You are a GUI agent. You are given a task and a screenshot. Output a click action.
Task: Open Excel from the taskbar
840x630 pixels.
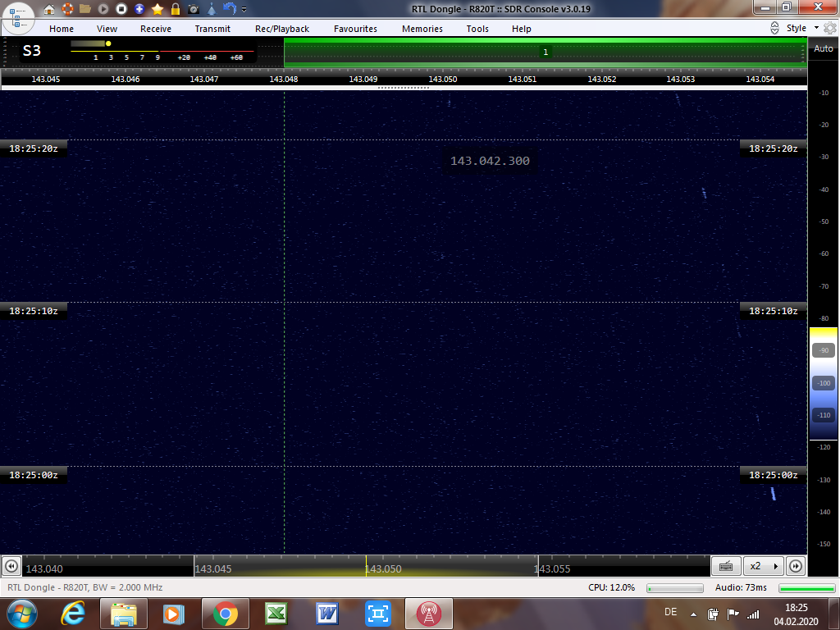[276, 614]
